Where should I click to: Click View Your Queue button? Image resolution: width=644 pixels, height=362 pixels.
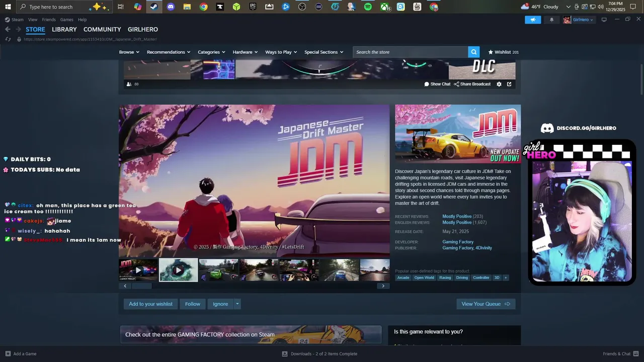486,304
